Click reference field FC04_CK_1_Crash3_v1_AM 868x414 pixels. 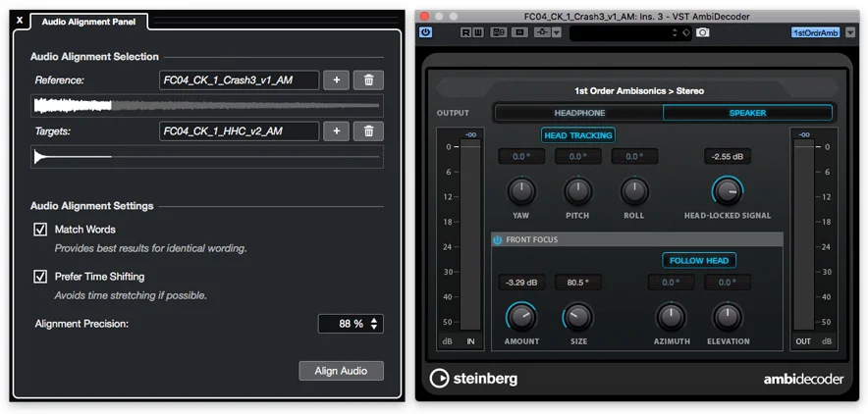point(240,80)
